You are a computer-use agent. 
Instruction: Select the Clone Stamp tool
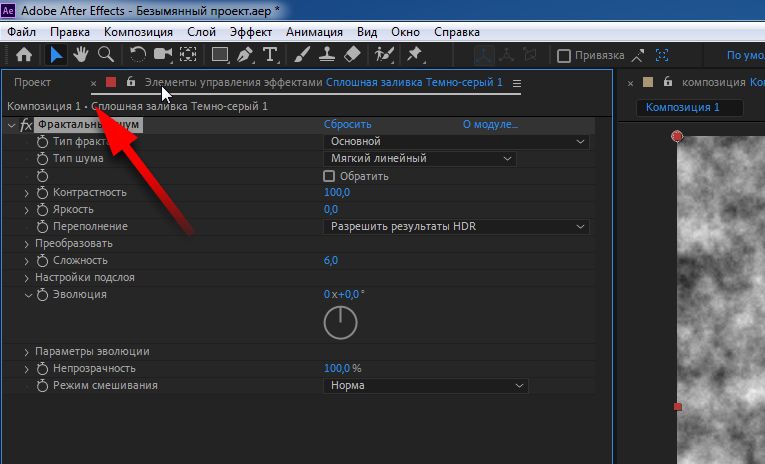pos(326,55)
